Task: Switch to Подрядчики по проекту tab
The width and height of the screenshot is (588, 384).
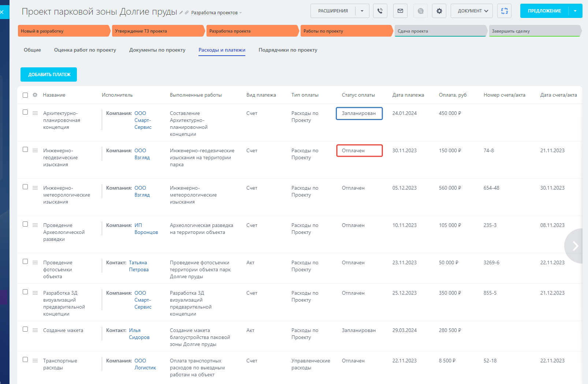Action: tap(288, 50)
